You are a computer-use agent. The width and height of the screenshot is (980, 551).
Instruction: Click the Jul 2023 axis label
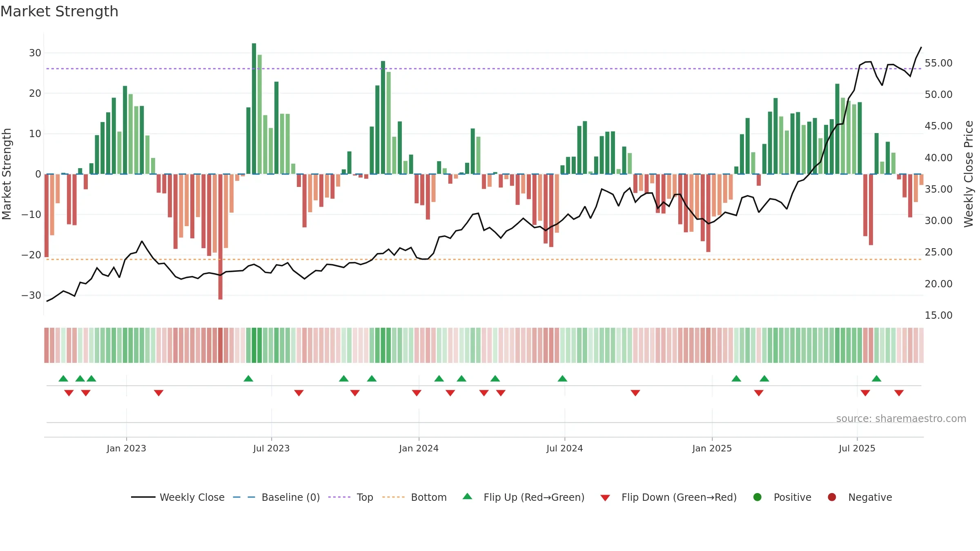[271, 448]
